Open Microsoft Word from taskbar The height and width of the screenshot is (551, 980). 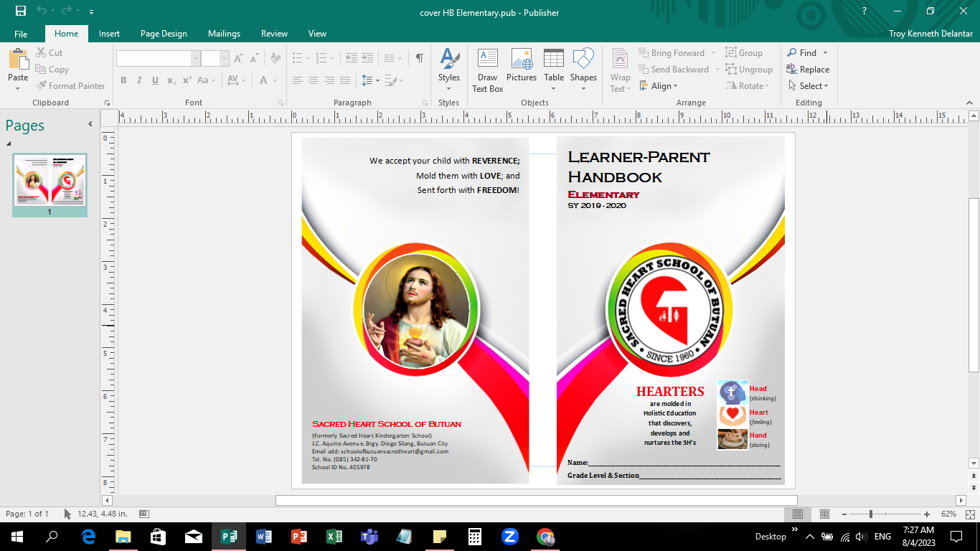click(263, 536)
